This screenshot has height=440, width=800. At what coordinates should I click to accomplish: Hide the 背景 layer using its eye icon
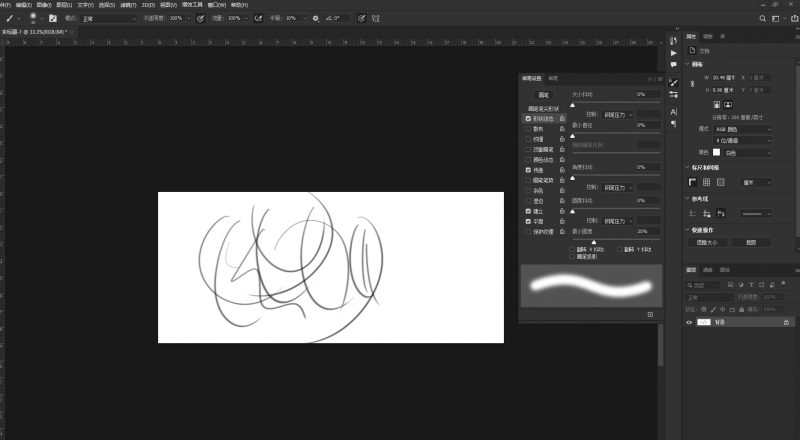689,323
